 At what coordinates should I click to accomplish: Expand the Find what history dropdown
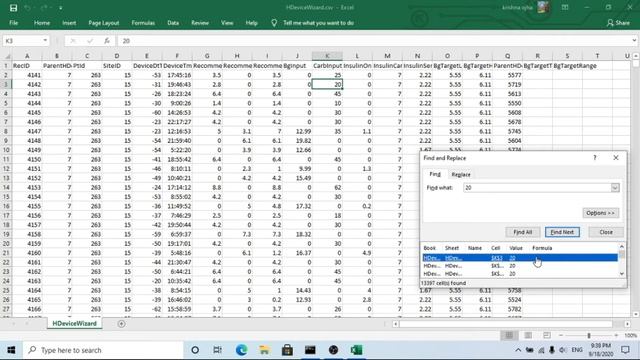click(x=615, y=188)
